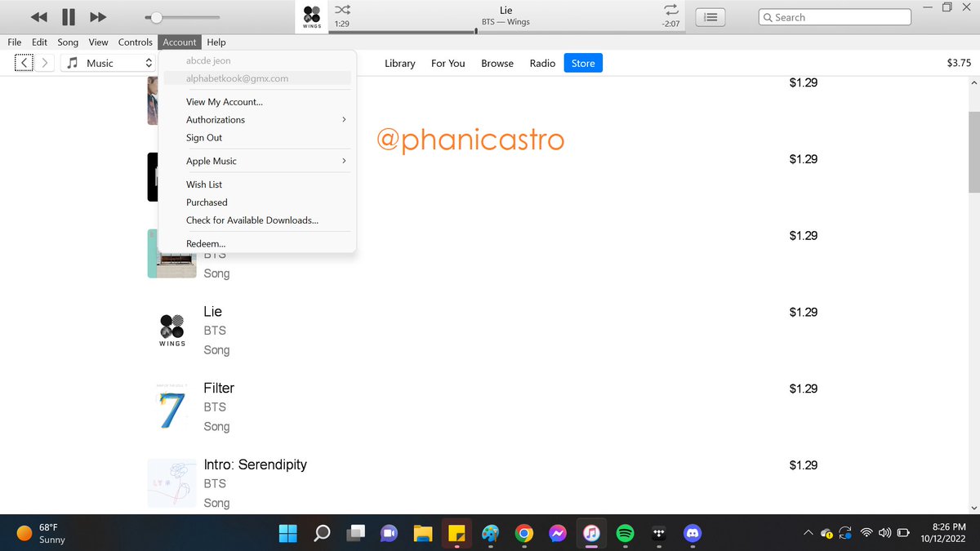This screenshot has width=980, height=551.
Task: Click the vertical scrollbar thumb
Action: [x=973, y=152]
